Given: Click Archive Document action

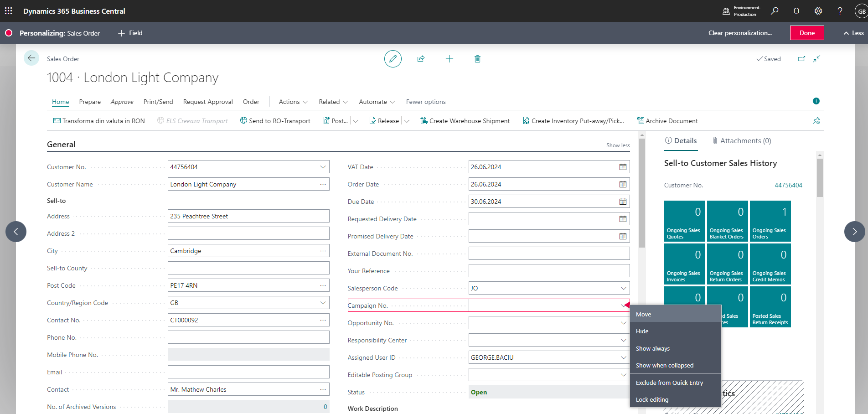Looking at the screenshot, I should [667, 121].
